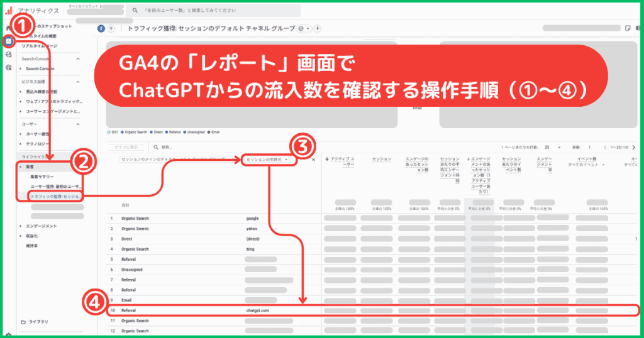Image resolution: width=644 pixels, height=338 pixels.
Task: Open the all-events dropdown under event count
Action: pyautogui.click(x=586, y=165)
